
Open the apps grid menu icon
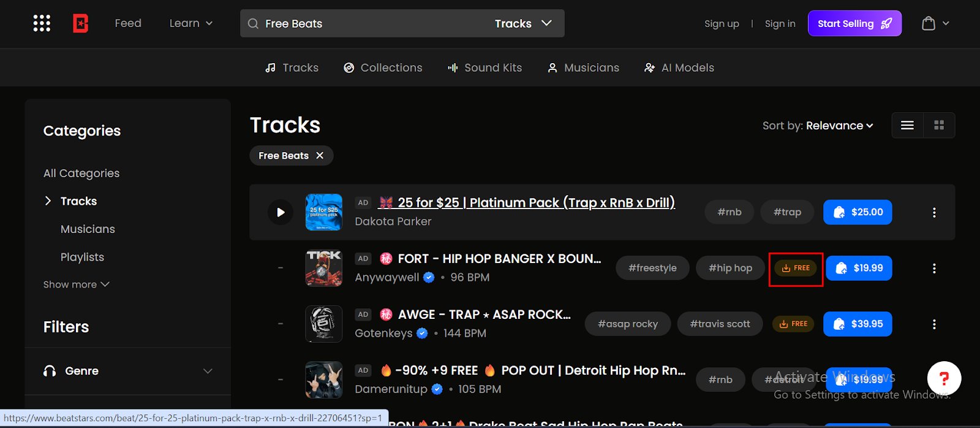42,23
